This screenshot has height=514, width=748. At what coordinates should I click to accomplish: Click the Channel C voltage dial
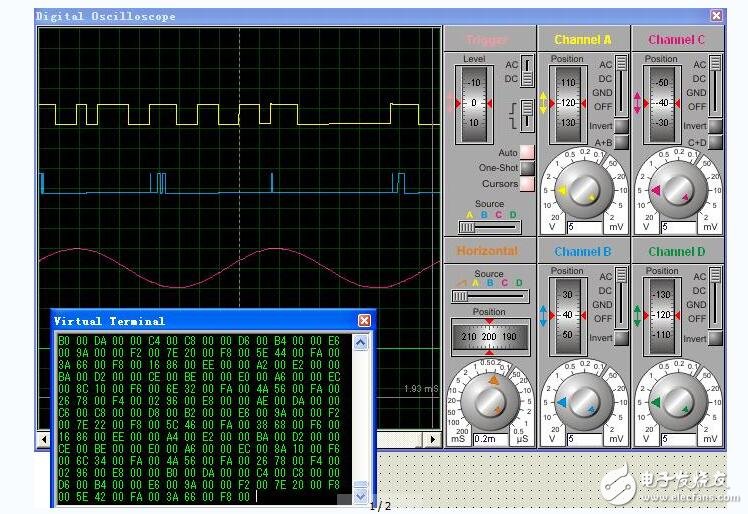pyautogui.click(x=678, y=189)
